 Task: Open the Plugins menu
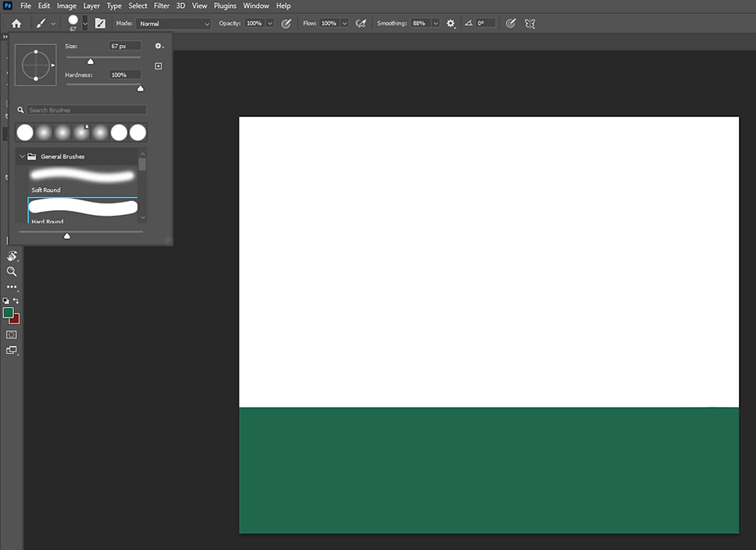[x=225, y=6]
